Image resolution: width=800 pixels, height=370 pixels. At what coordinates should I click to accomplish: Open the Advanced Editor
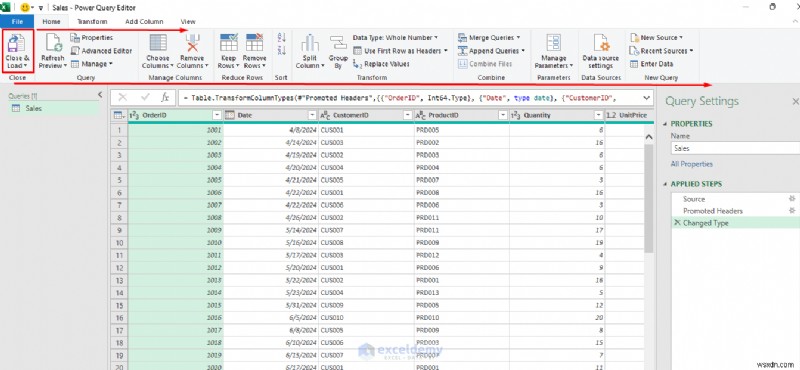tap(101, 51)
